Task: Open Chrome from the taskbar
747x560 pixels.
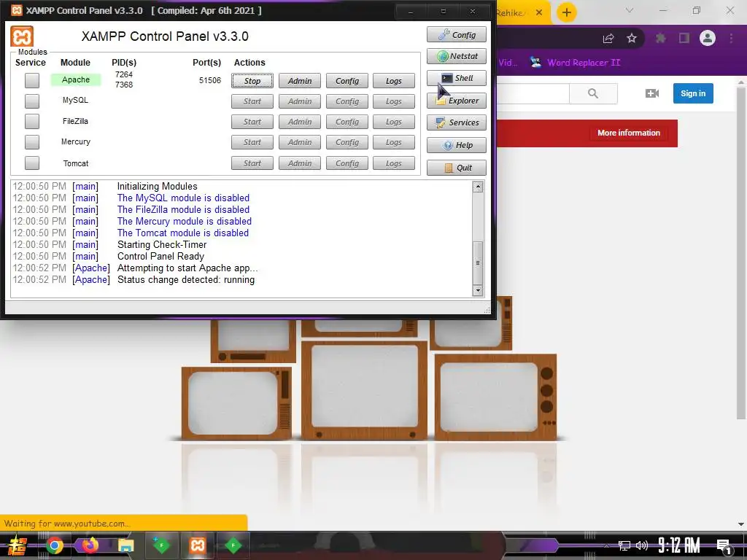Action: [x=54, y=545]
